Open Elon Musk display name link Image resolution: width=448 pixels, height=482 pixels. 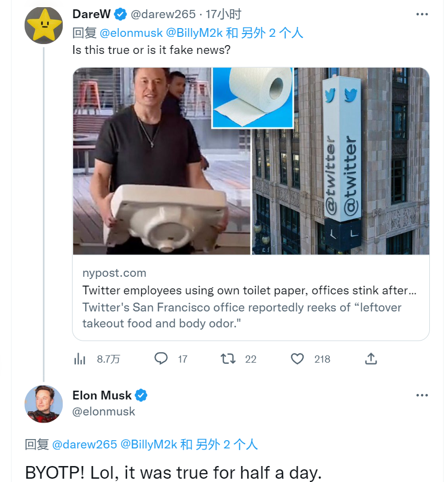[x=102, y=395]
